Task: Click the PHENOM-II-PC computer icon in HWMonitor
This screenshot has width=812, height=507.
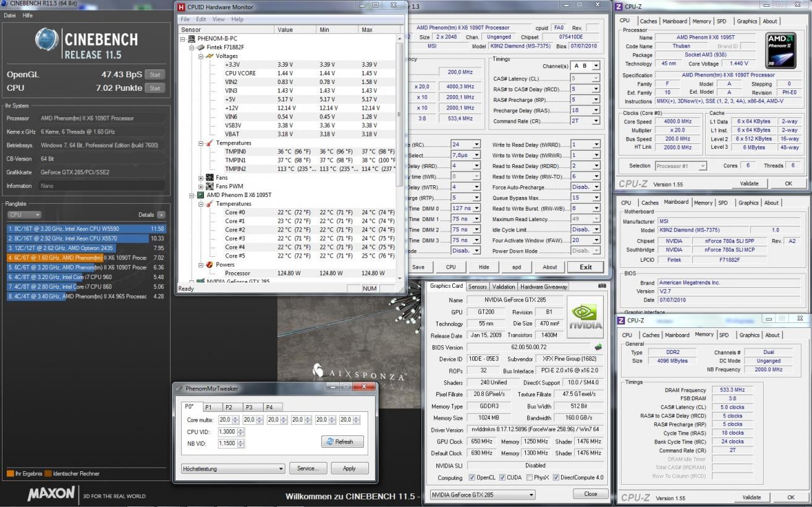Action: point(192,38)
